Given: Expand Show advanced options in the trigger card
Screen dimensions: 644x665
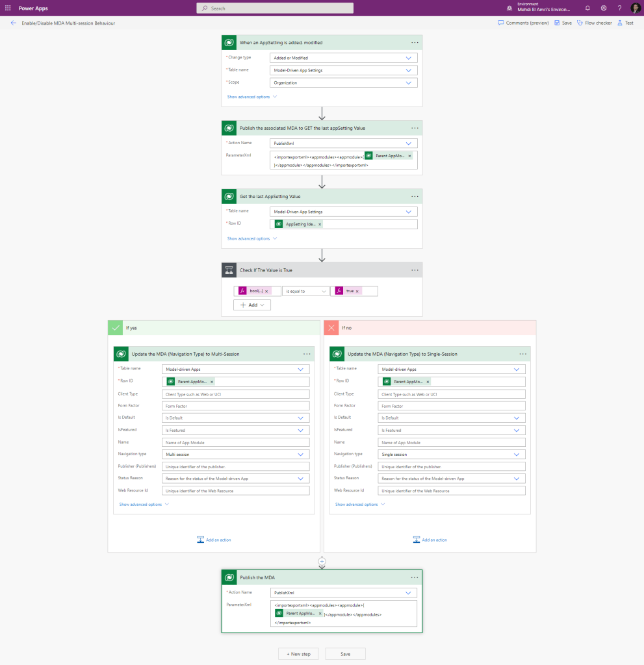Looking at the screenshot, I should point(251,97).
